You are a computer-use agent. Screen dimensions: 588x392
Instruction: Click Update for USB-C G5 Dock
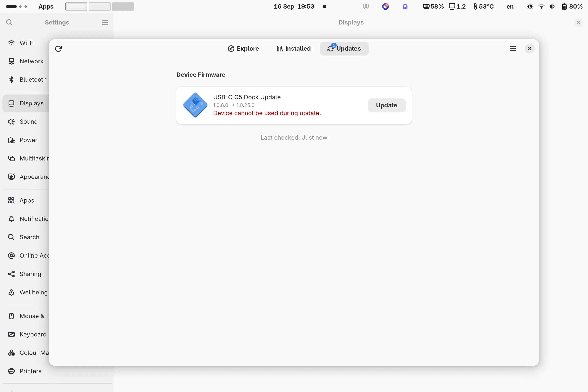[x=386, y=105]
